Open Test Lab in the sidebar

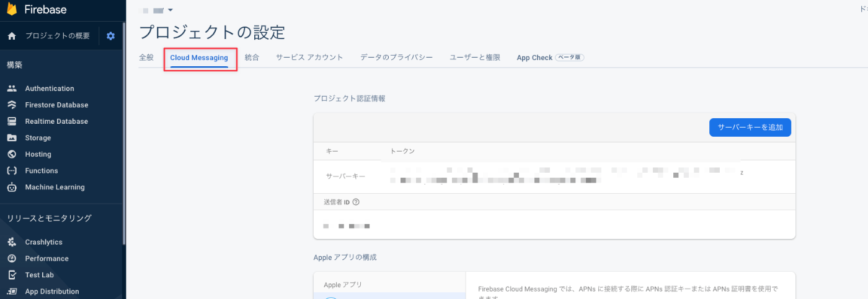pyautogui.click(x=40, y=275)
